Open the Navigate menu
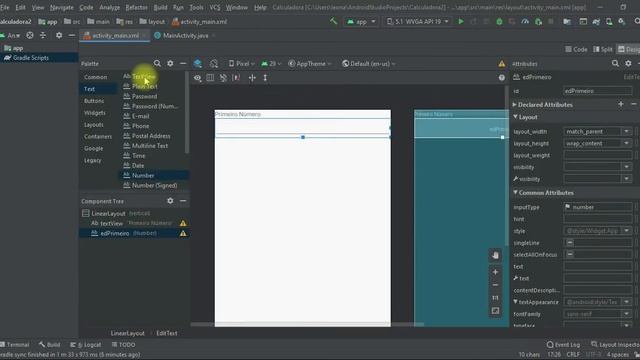This screenshot has width=640, height=360. [x=62, y=7]
